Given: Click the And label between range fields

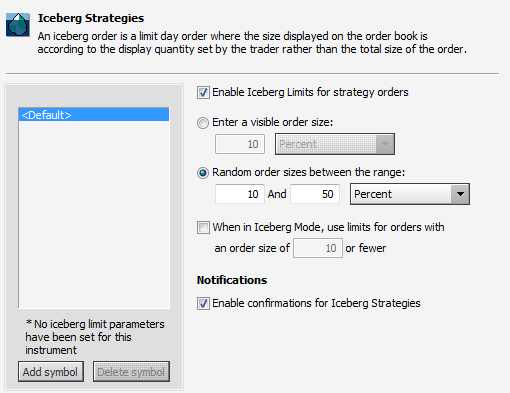Looking at the screenshot, I should pos(277,194).
